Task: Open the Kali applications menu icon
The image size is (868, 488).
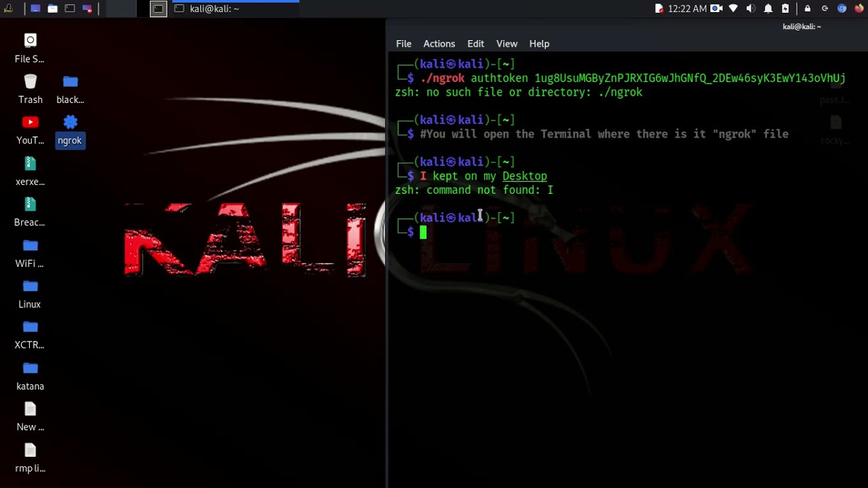Action: click(x=8, y=9)
